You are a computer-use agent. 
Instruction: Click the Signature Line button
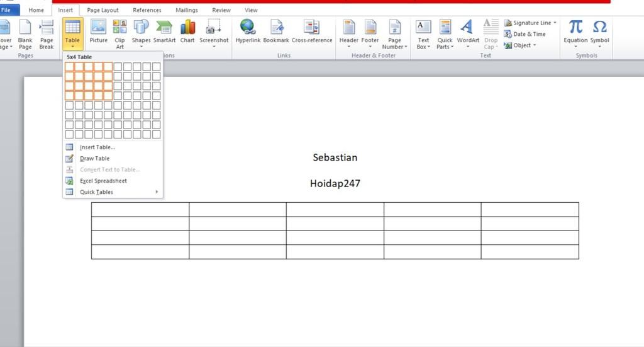(528, 23)
